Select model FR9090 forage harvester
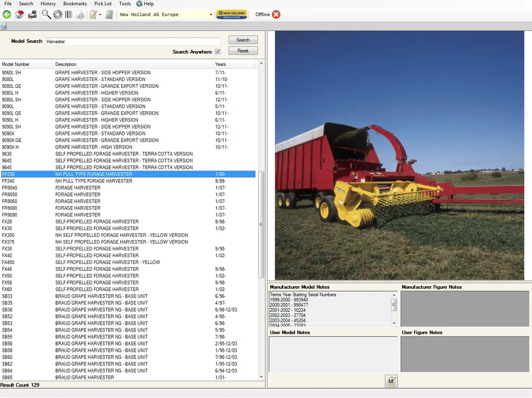 [128, 215]
